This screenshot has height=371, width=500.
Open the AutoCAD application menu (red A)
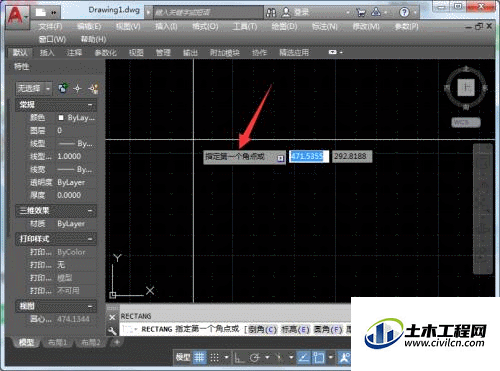(16, 16)
